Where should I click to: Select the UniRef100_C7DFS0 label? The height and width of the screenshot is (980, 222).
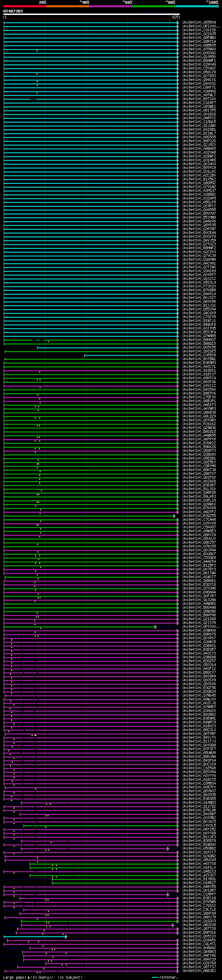[199, 397]
